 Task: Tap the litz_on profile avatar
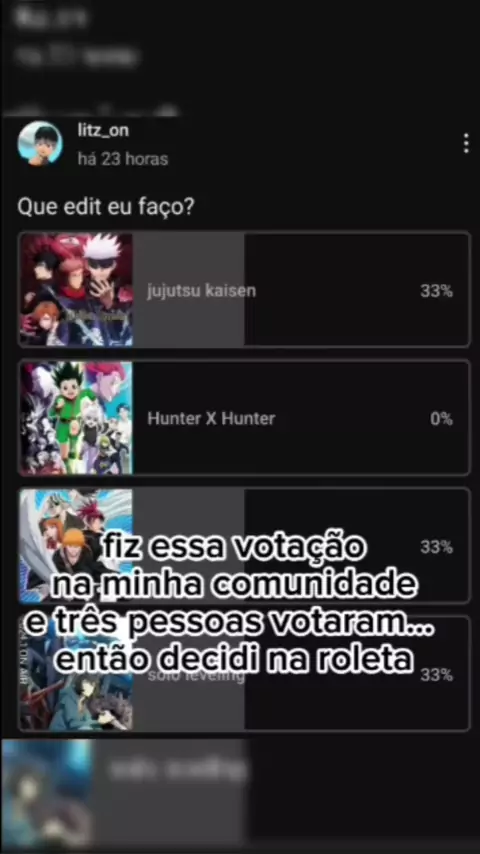coord(40,143)
